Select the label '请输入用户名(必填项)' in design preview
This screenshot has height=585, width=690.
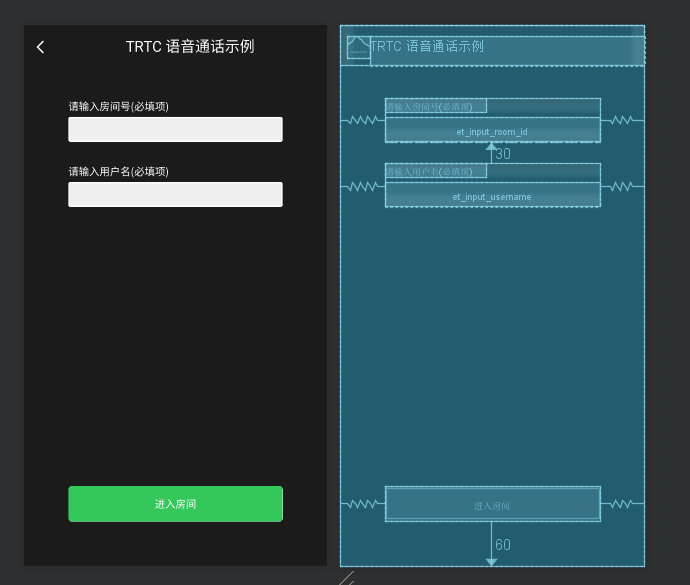(x=118, y=172)
